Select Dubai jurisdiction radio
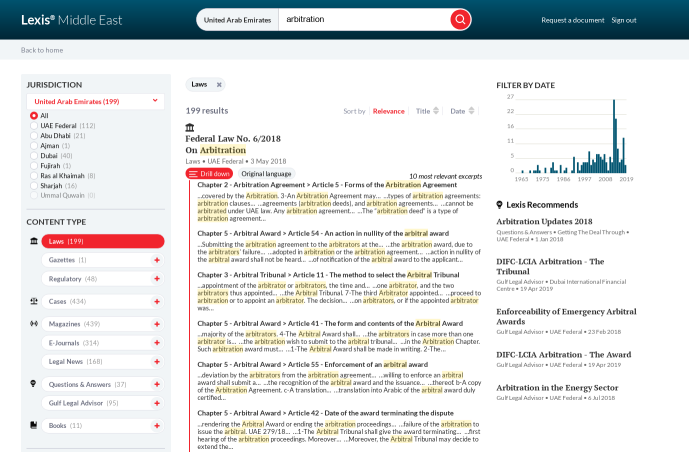 point(34,155)
